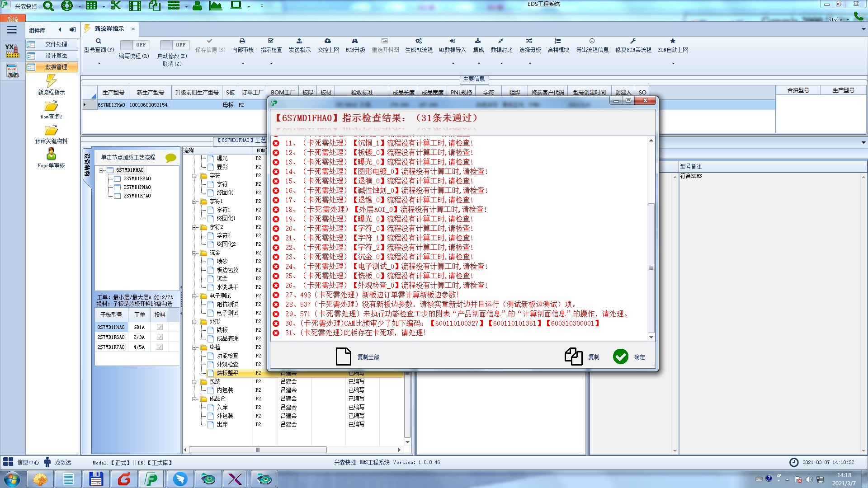The image size is (868, 488).
Task: Collapse the 6S7MD1FHA0 tree node
Action: [x=101, y=170]
